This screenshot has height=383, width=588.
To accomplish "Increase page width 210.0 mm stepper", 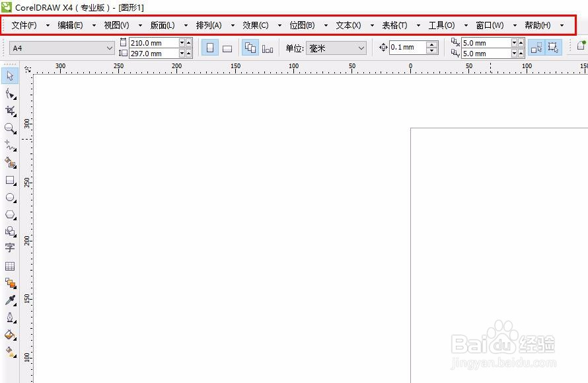I will point(189,43).
